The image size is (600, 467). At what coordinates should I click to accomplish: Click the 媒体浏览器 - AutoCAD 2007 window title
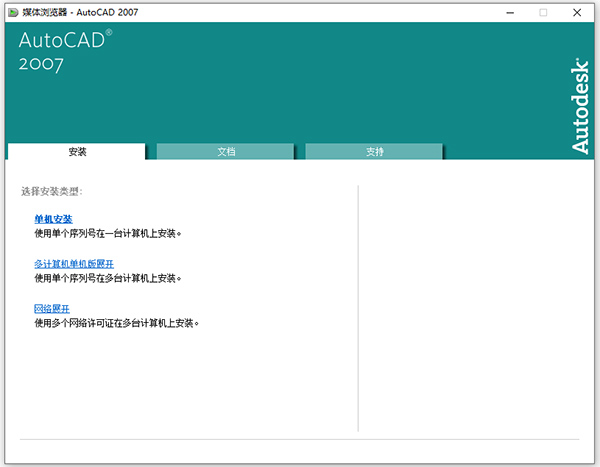(x=80, y=13)
